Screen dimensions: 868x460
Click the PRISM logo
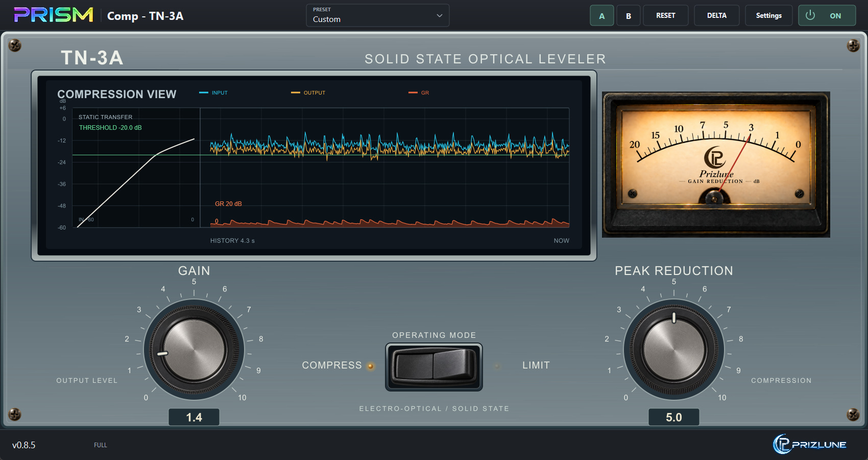pyautogui.click(x=54, y=15)
